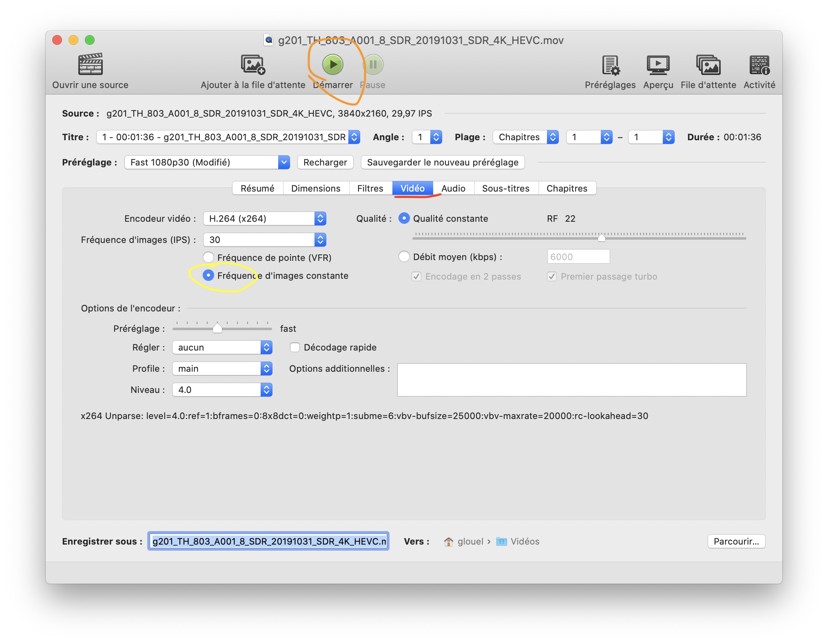Image resolution: width=828 pixels, height=644 pixels.
Task: Open the Aperçu preview window
Action: (658, 65)
